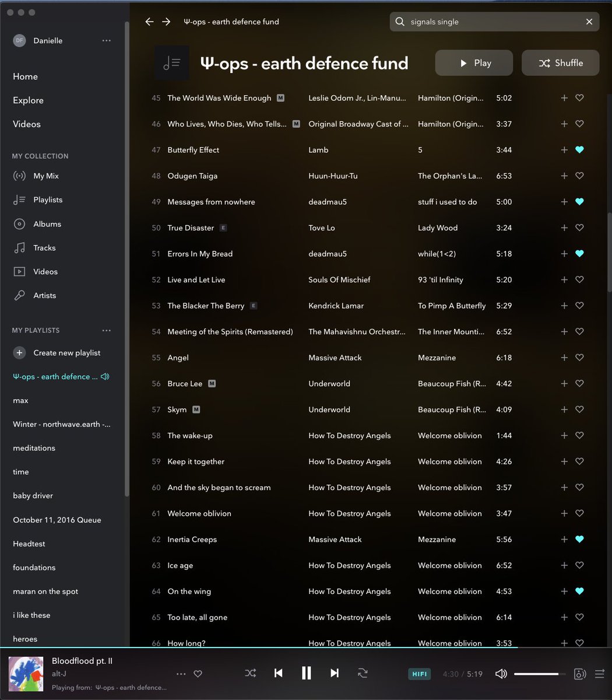
Task: Adjust the volume slider
Action: (x=540, y=674)
